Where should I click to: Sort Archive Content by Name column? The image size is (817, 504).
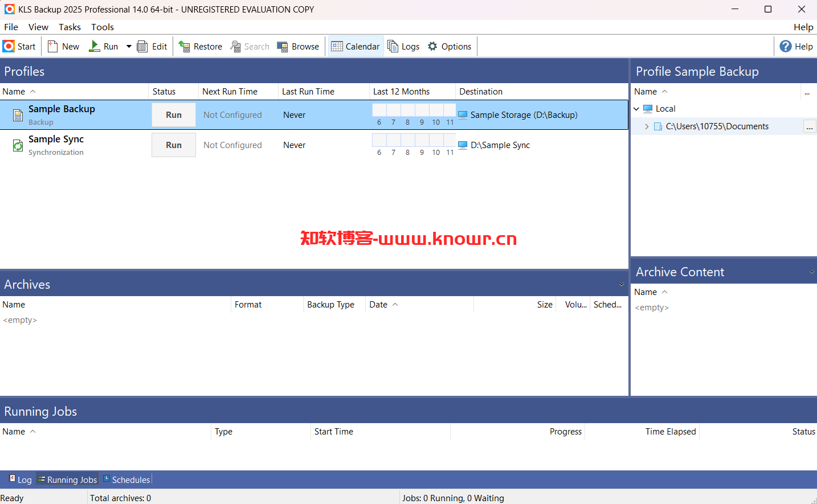click(x=724, y=292)
